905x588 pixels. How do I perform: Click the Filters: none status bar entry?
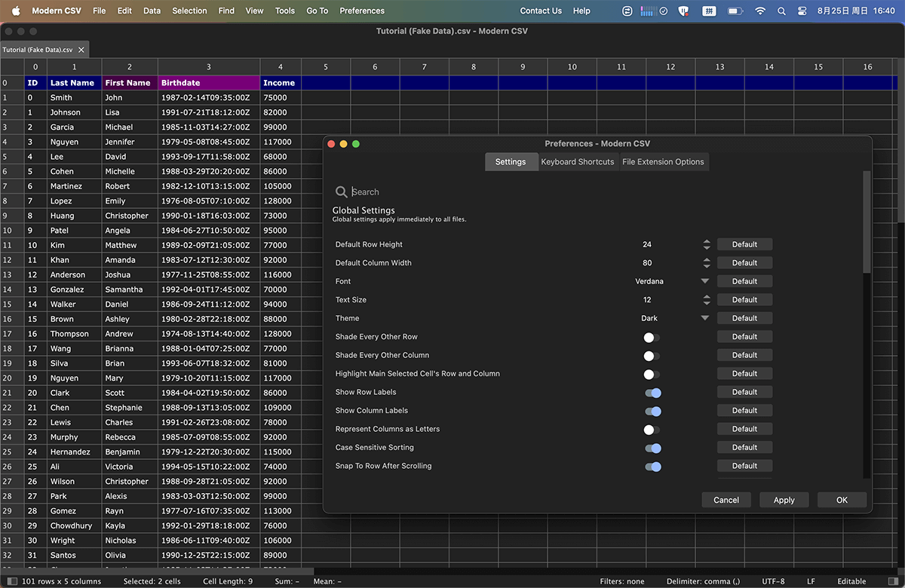[622, 582]
